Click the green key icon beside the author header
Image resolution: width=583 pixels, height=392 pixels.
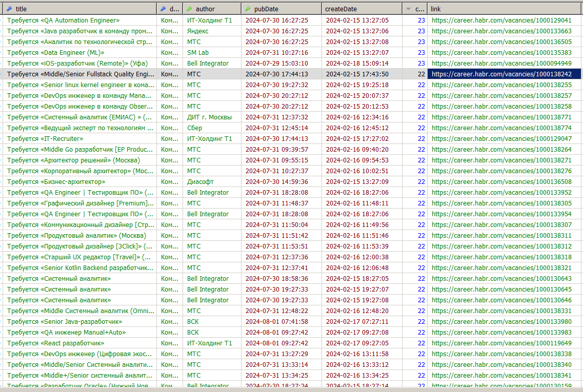[189, 9]
